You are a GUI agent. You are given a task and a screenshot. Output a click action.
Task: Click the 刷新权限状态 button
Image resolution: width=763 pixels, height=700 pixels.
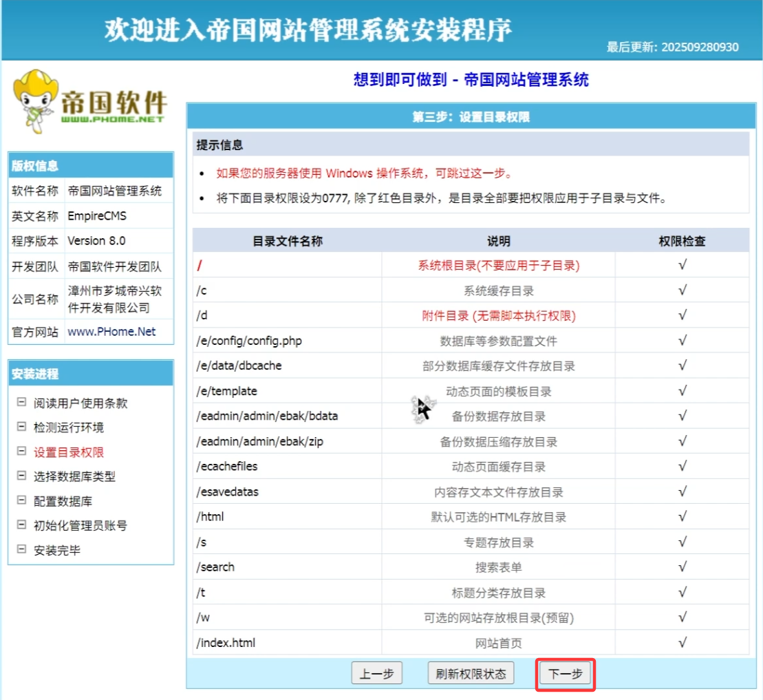click(471, 674)
